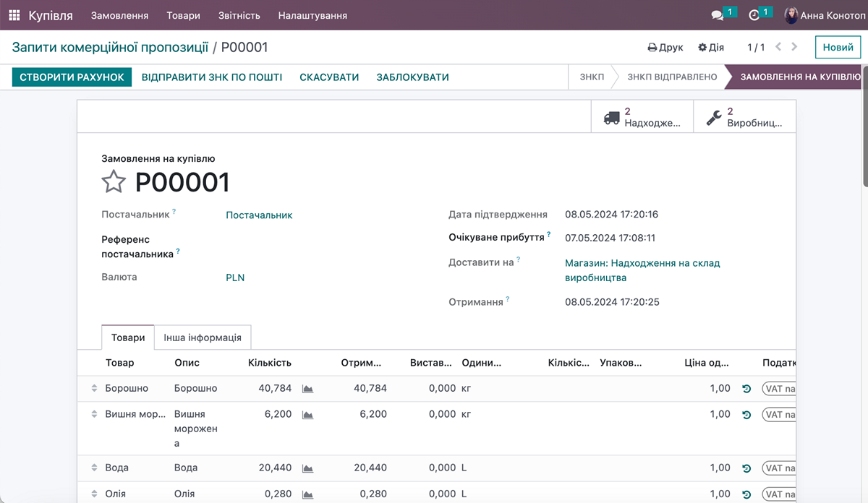Open the Друк print dropdown

pos(665,48)
